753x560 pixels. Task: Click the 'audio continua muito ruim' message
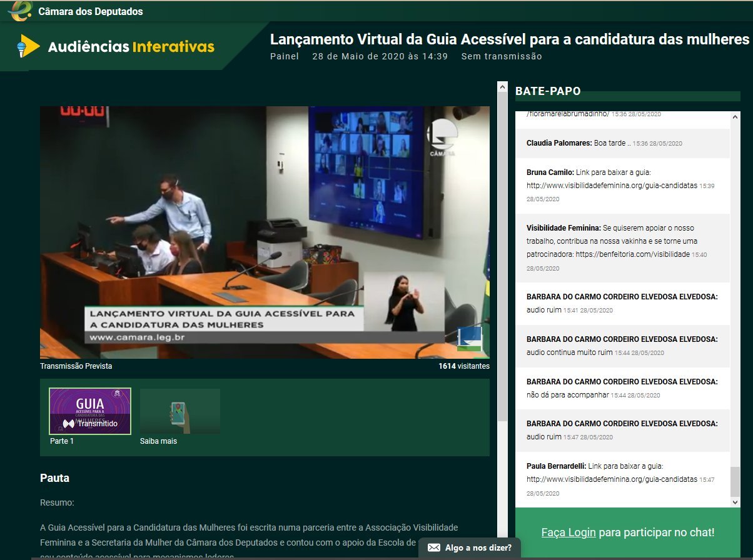point(569,352)
